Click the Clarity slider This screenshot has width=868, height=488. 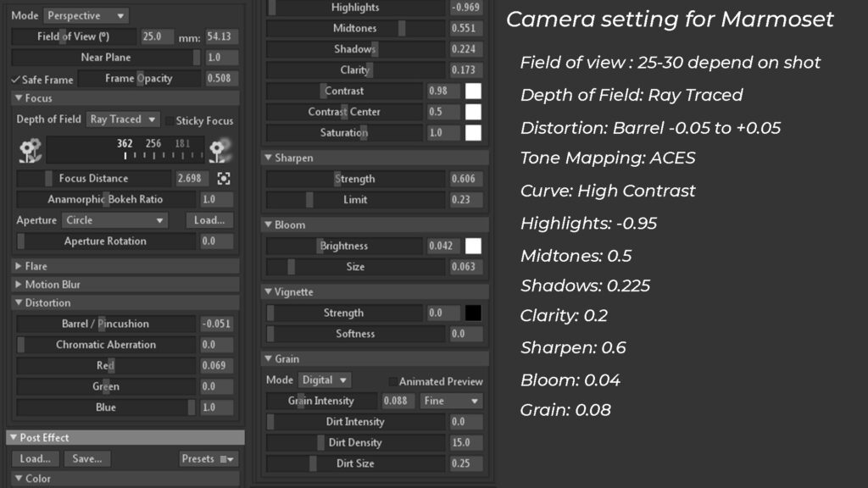(355, 70)
